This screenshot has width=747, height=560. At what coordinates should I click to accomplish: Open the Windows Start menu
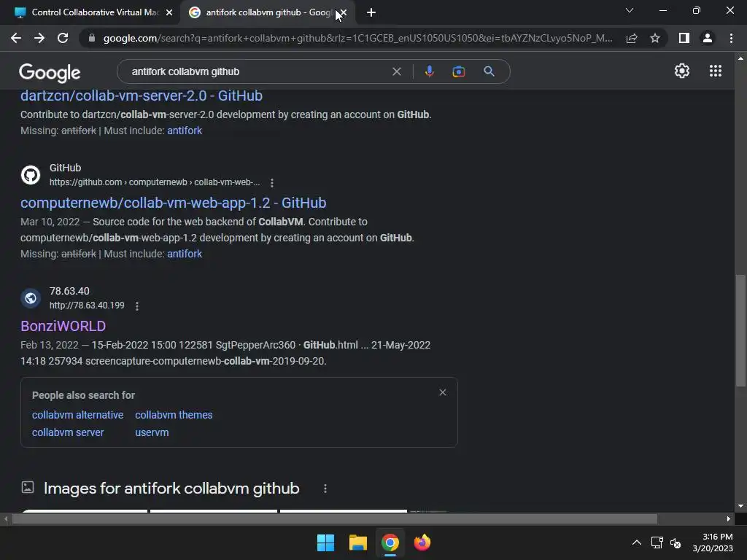[x=326, y=542]
